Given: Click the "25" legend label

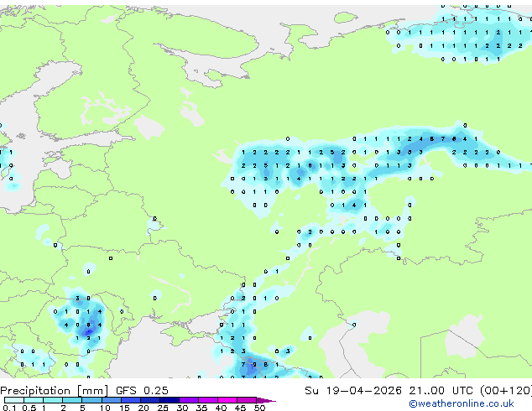Looking at the screenshot, I should (x=163, y=408).
